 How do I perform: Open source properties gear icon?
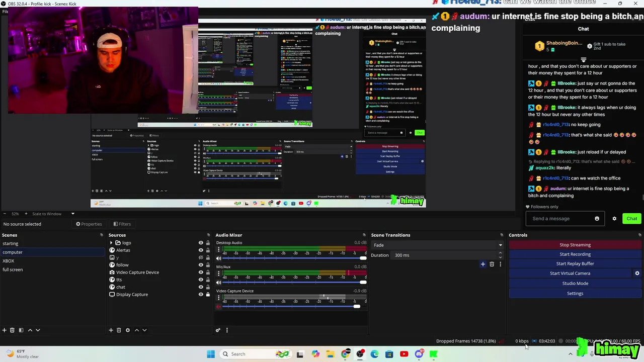point(128,330)
